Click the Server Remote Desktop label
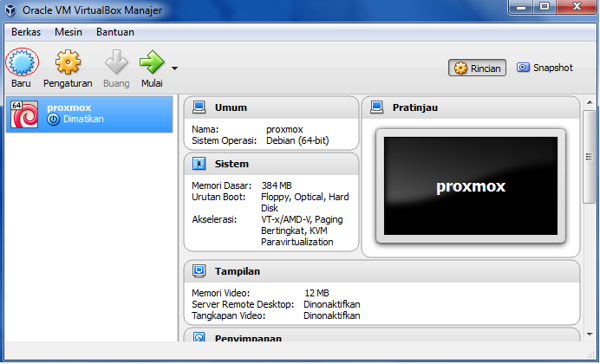The width and height of the screenshot is (600, 364). [243, 304]
